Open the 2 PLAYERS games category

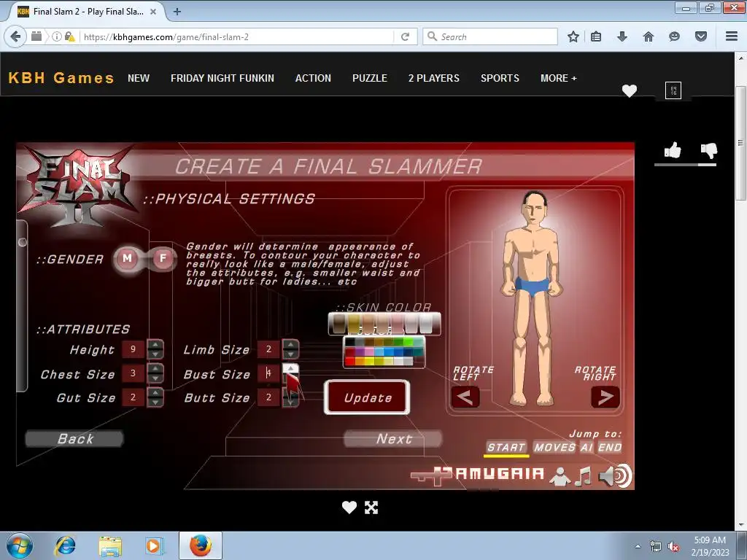(433, 78)
